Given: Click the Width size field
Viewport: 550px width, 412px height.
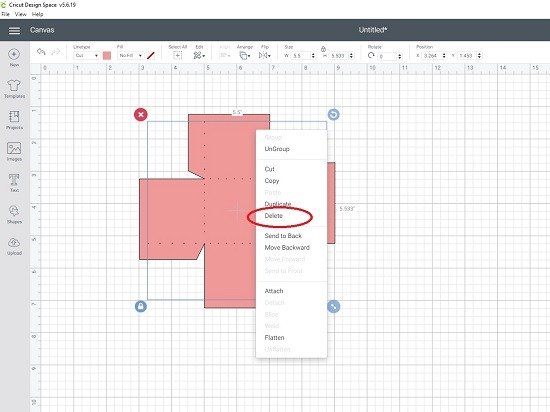Looking at the screenshot, I should click(x=301, y=56).
